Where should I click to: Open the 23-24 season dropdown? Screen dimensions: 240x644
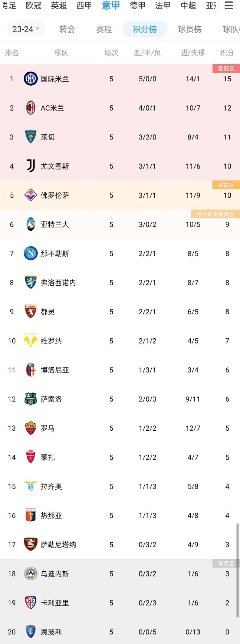26,29
